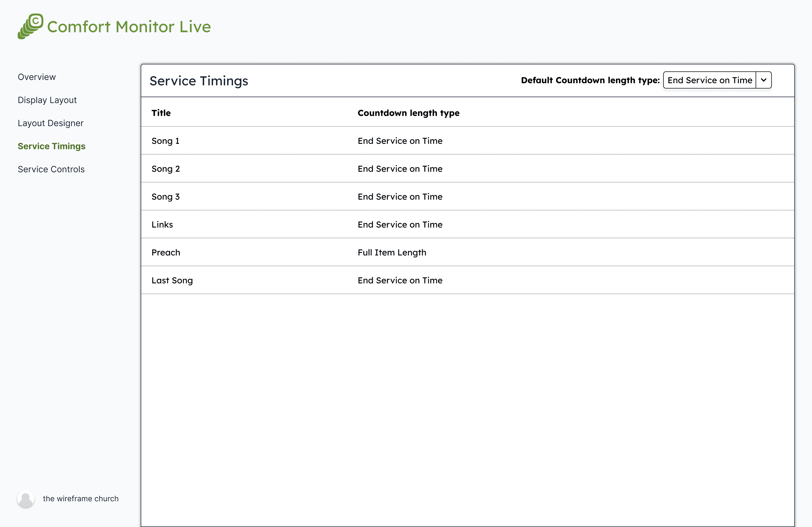Select the End Service on Time combo box

coord(717,80)
